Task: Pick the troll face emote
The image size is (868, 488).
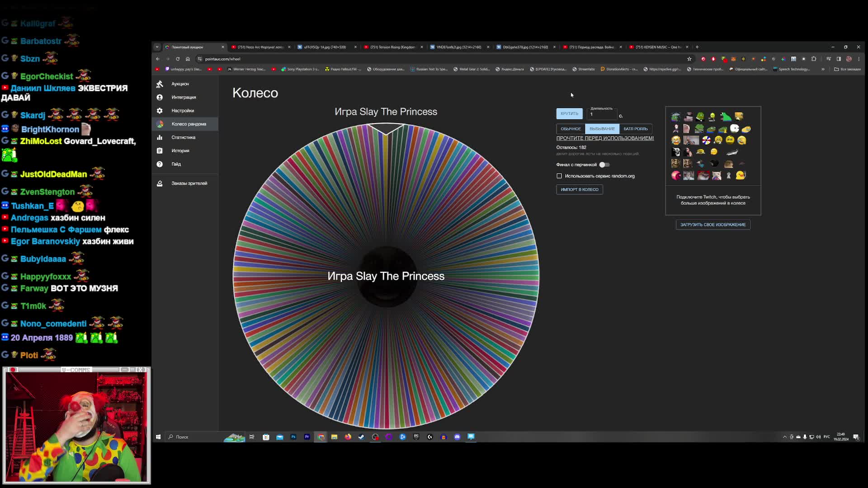Action: pyautogui.click(x=676, y=152)
